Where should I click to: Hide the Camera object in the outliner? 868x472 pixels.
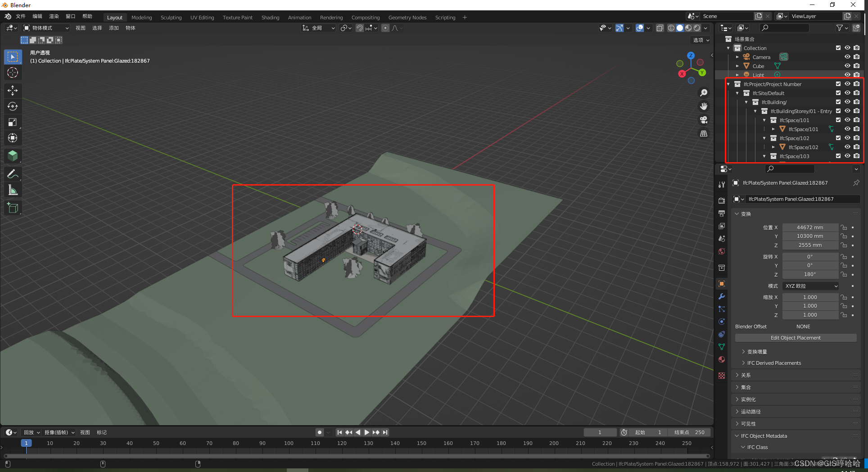(848, 57)
